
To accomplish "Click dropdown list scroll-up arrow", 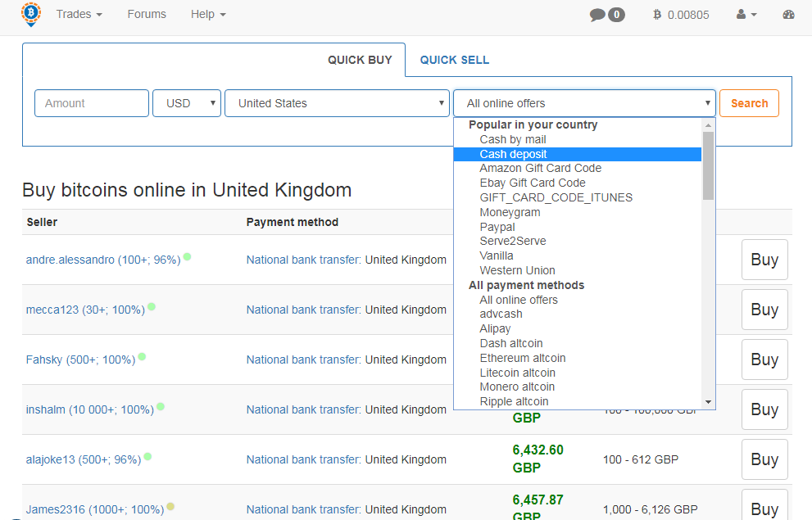I will [x=709, y=124].
